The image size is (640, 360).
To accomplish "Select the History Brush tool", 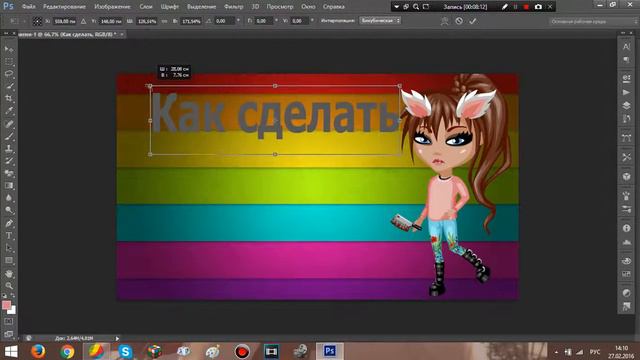I will pyautogui.click(x=9, y=161).
